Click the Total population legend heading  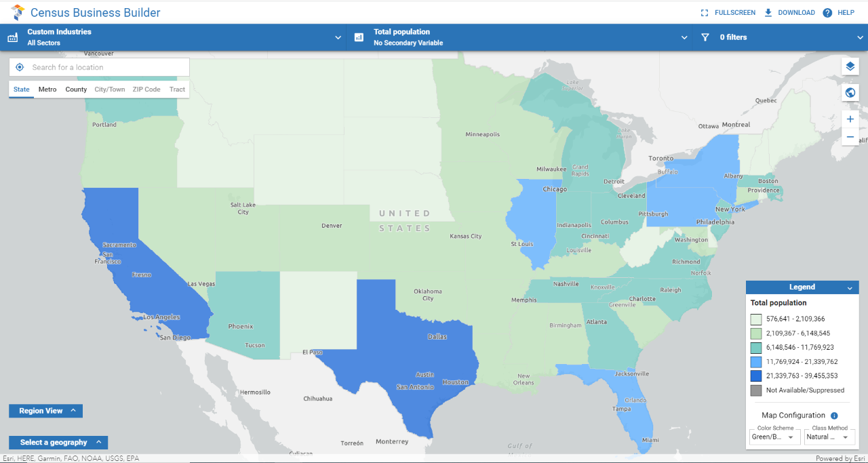[x=778, y=303]
